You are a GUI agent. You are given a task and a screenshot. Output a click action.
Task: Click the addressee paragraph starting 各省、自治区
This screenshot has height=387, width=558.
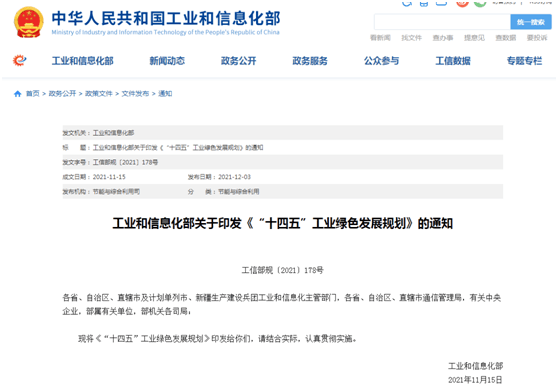[282, 304]
